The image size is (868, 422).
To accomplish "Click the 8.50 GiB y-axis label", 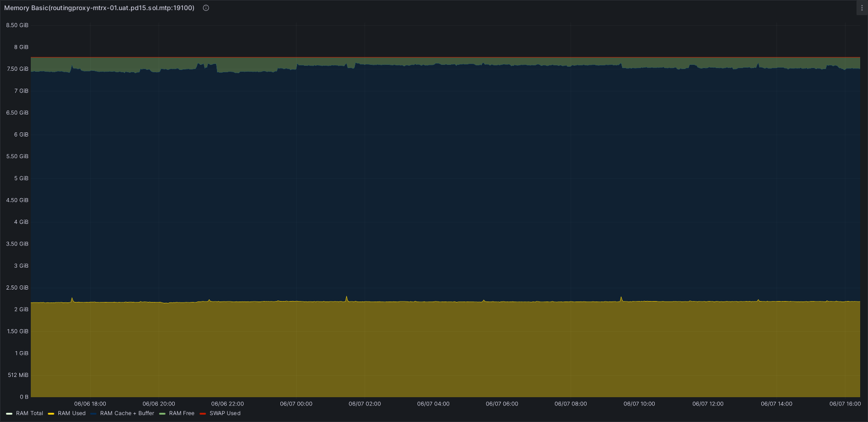I will coord(17,25).
